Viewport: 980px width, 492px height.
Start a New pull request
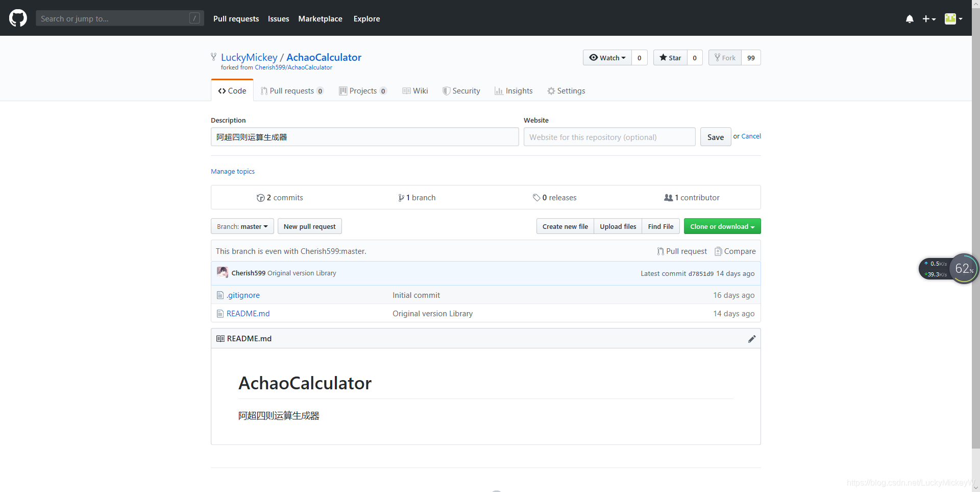(x=310, y=226)
